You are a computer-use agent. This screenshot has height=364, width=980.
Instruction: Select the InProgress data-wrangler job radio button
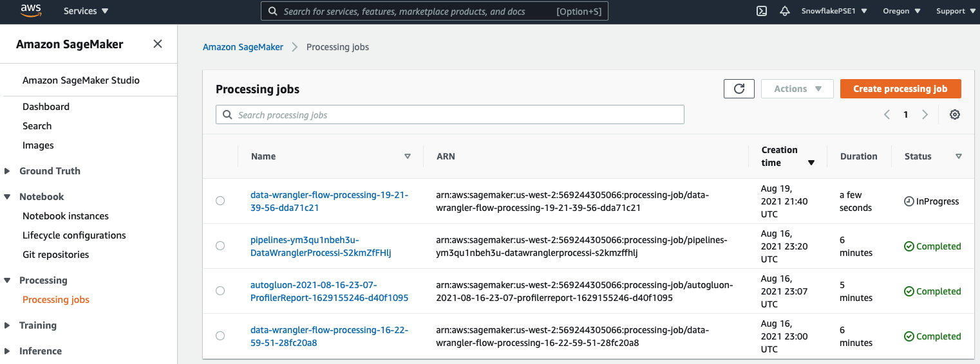coord(220,201)
